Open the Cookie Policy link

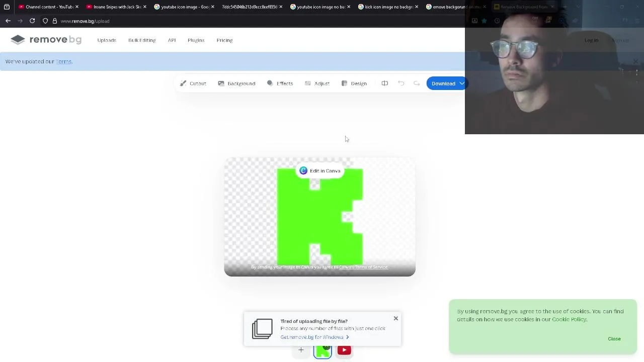tap(569, 319)
